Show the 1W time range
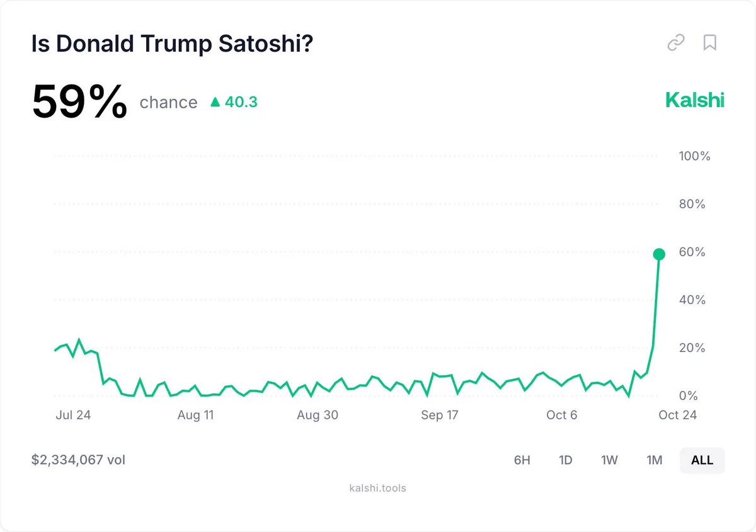 (x=609, y=460)
